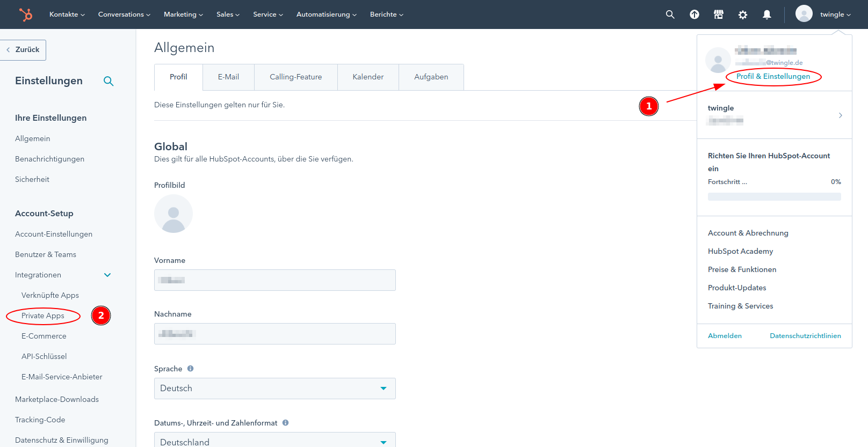
Task: Open the Conversations menu
Action: click(124, 14)
